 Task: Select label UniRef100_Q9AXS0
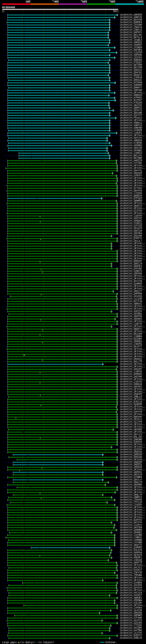click(131, 70)
